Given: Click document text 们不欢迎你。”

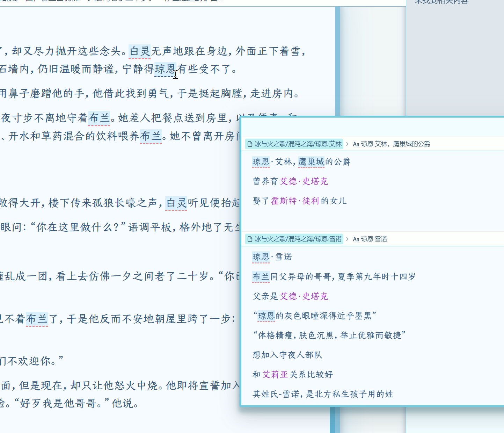Looking at the screenshot, I should tap(31, 361).
